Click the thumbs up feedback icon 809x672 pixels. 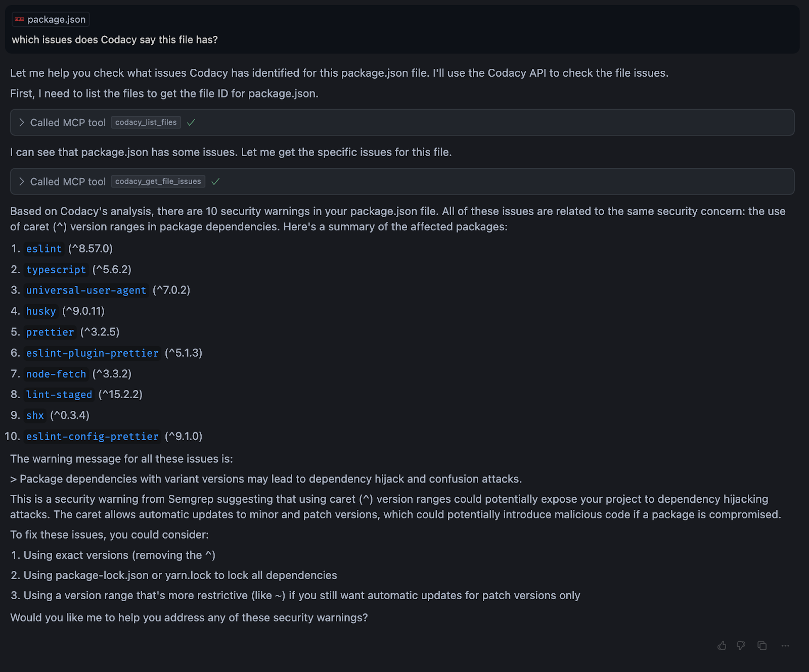[x=722, y=646]
